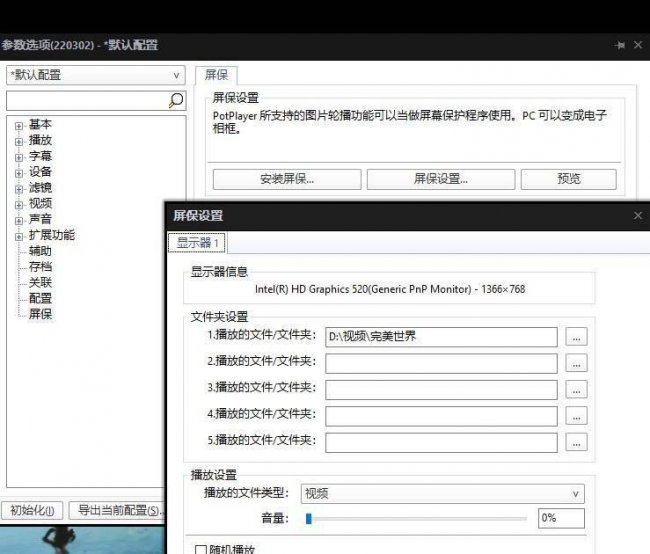Select 配置 in the settings tree

pyautogui.click(x=40, y=299)
